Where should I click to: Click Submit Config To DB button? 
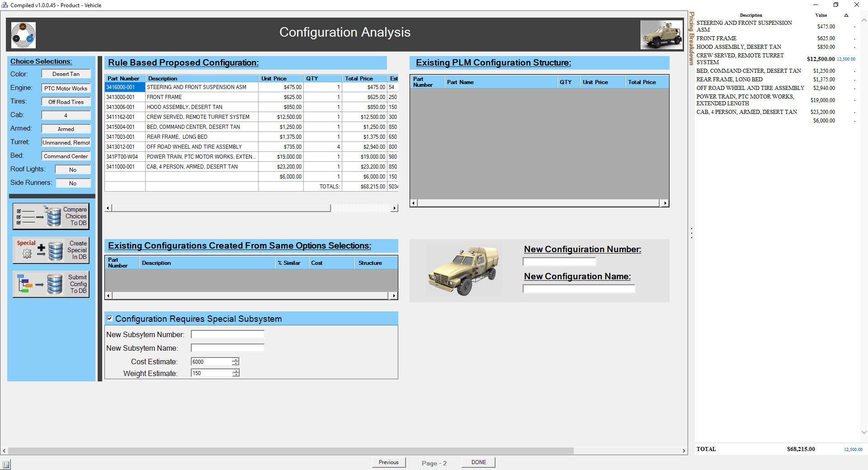tap(51, 284)
